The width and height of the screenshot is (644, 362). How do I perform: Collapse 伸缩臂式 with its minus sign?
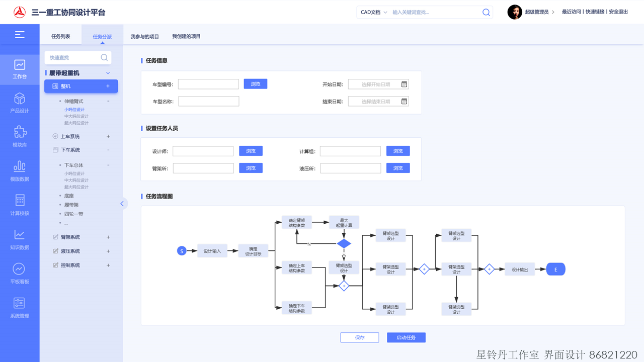tap(108, 101)
